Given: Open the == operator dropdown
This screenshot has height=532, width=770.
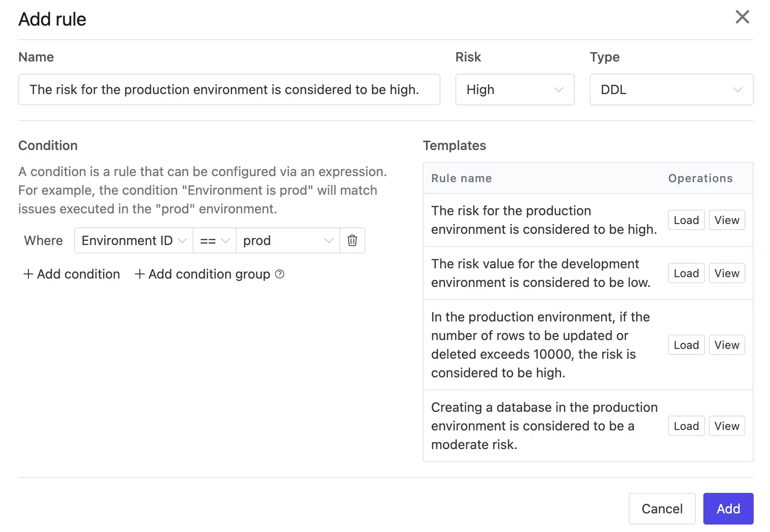Looking at the screenshot, I should click(x=215, y=240).
